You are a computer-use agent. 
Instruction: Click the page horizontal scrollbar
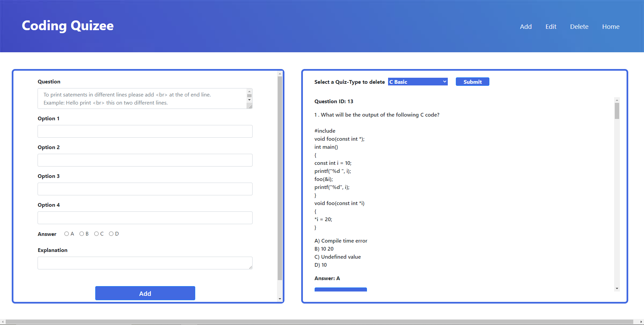coord(319,322)
